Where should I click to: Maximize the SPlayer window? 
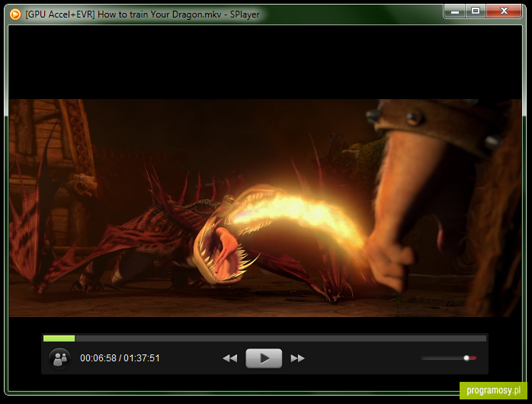click(x=476, y=11)
